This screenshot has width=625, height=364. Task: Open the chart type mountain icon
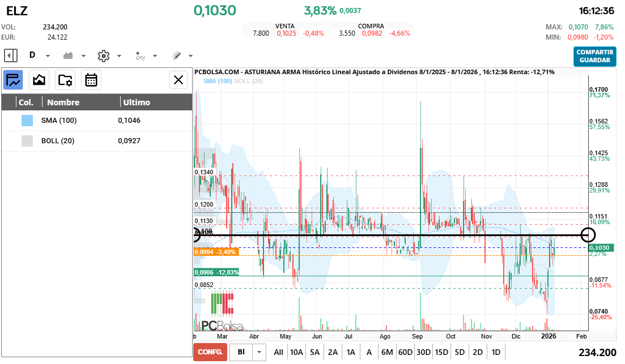tap(69, 55)
